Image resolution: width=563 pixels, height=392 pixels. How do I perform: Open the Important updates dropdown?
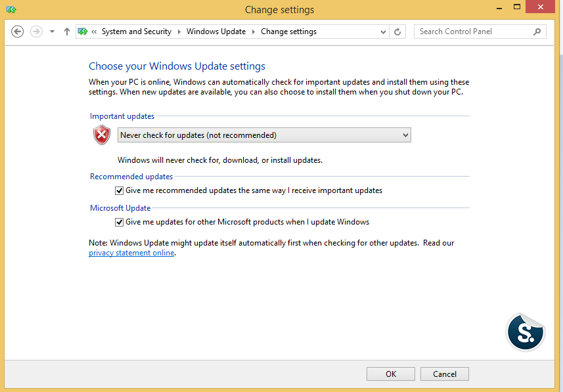tap(405, 135)
